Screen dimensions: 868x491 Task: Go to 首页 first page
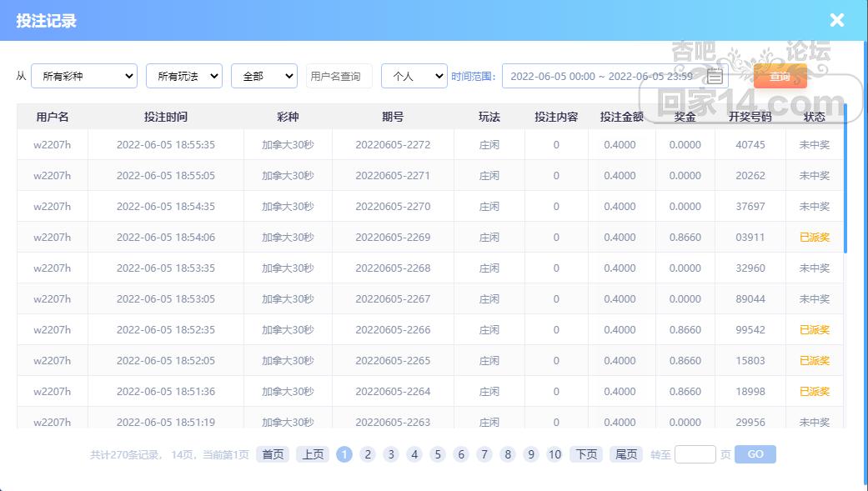[x=273, y=454]
